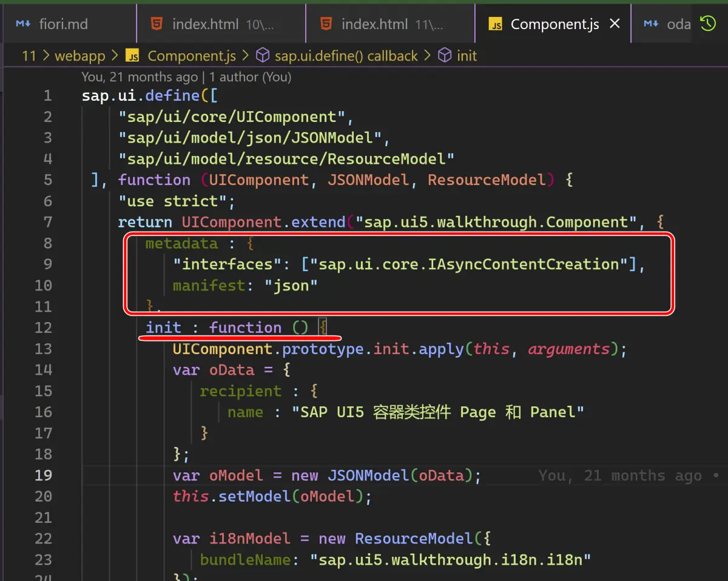Image resolution: width=728 pixels, height=581 pixels.
Task: Open the author CodeLens 'You, 21 months ago'
Action: [x=140, y=77]
